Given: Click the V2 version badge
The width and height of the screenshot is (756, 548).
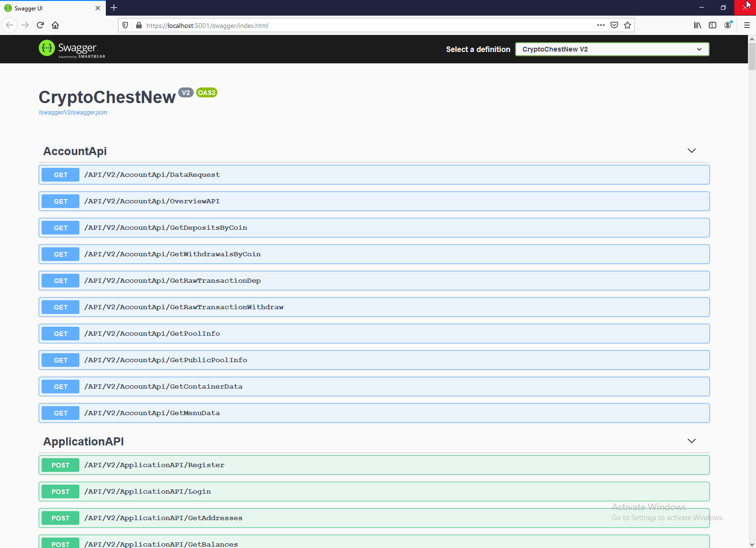Looking at the screenshot, I should click(186, 93).
